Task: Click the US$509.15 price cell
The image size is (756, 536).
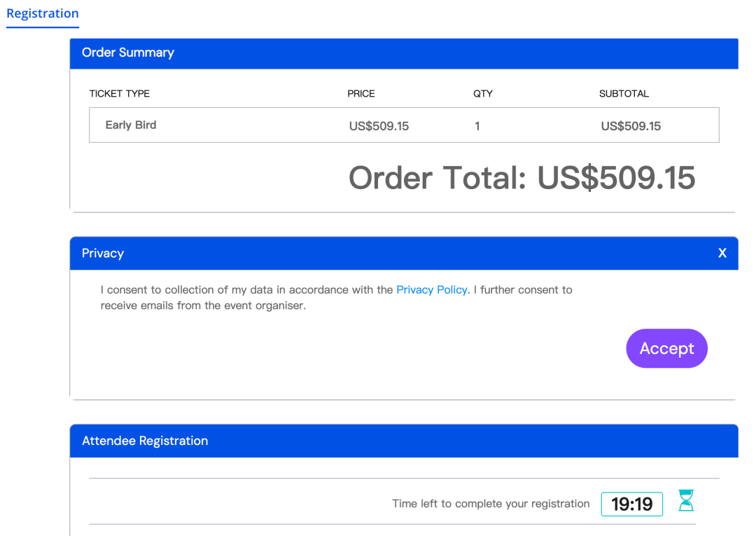Action: 379,126
